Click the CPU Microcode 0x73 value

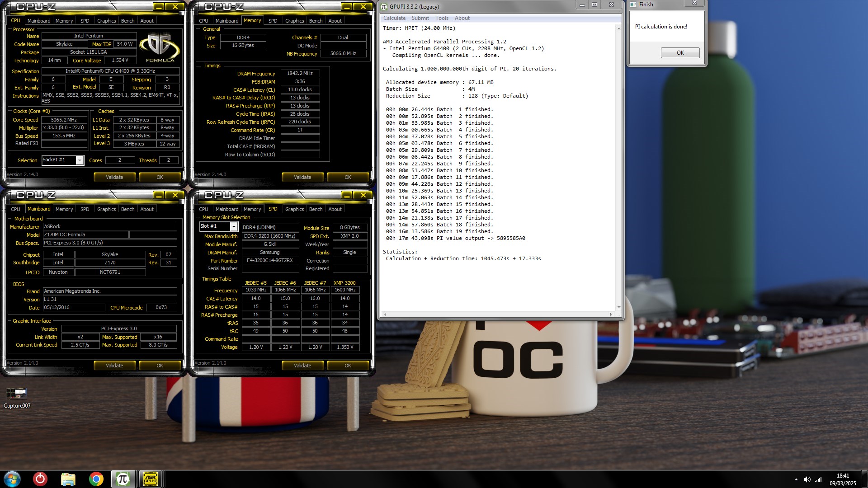tap(161, 308)
